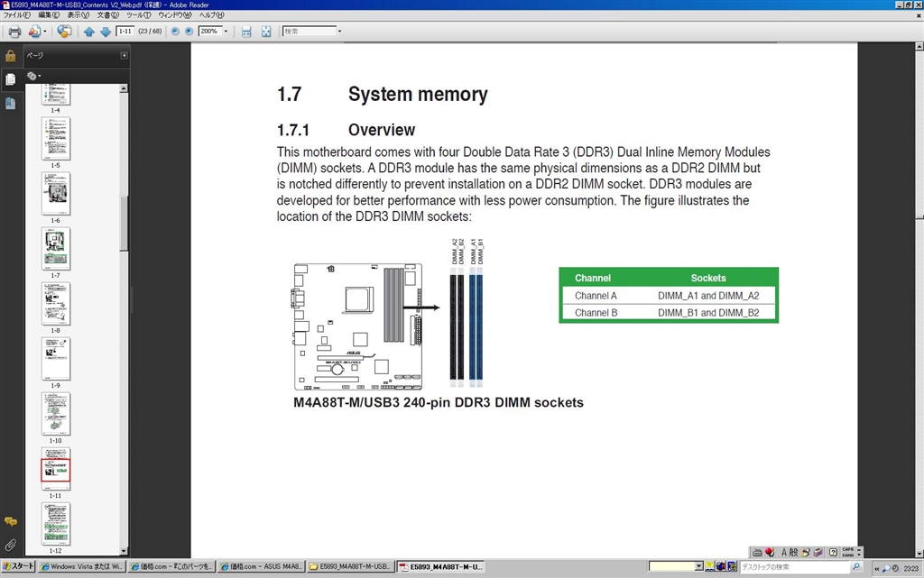Click the thumbnail panel scrollbar thumb
The image size is (924, 578).
click(124, 224)
